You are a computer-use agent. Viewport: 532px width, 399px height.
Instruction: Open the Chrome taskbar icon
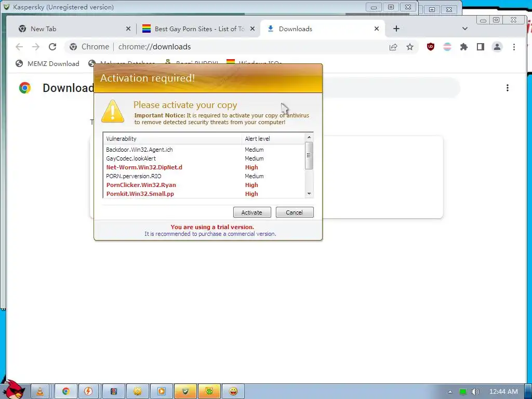point(66,392)
